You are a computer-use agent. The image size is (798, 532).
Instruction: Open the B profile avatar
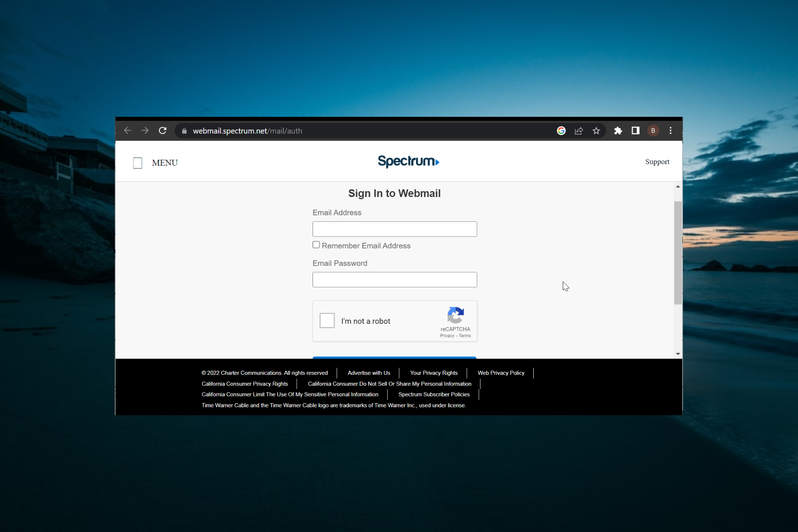coord(653,131)
